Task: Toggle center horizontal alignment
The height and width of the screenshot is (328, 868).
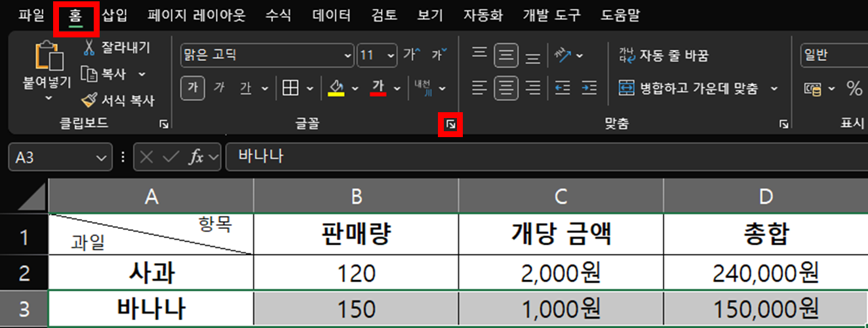Action: click(505, 88)
